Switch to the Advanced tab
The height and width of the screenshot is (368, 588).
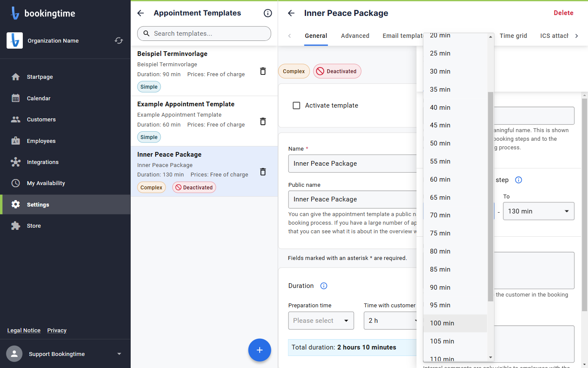(x=355, y=36)
